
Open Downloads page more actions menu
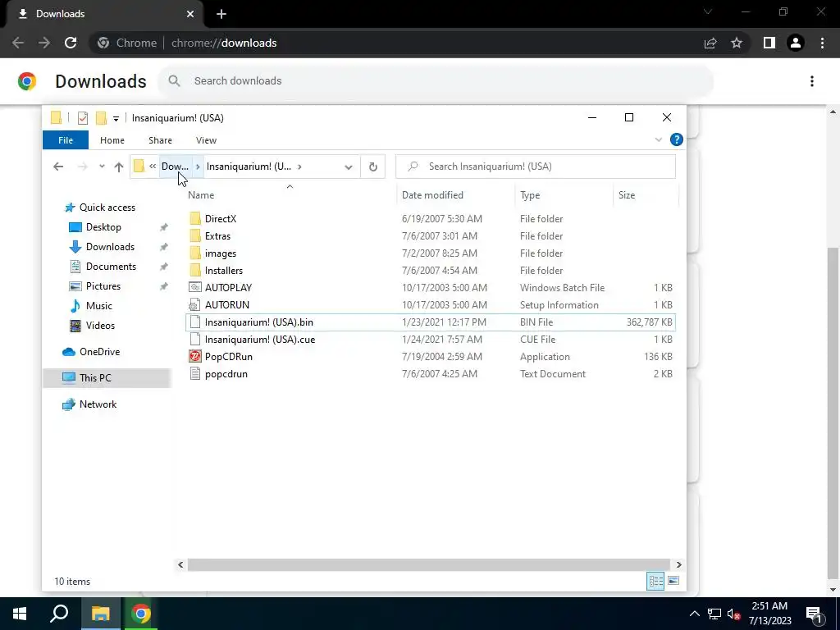tap(812, 81)
